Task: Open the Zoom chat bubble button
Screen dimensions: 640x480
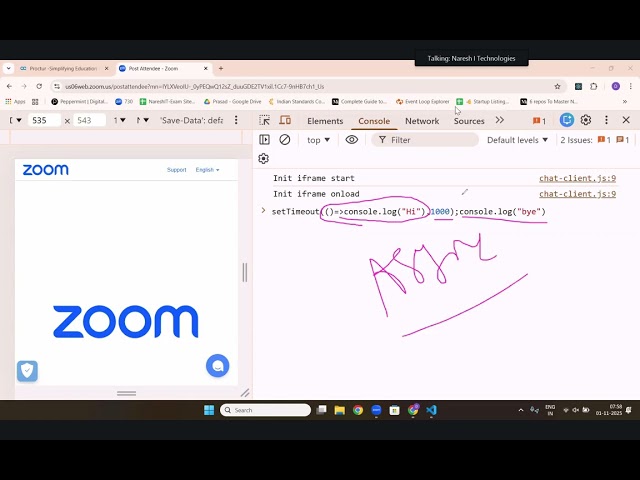Action: pos(218,365)
